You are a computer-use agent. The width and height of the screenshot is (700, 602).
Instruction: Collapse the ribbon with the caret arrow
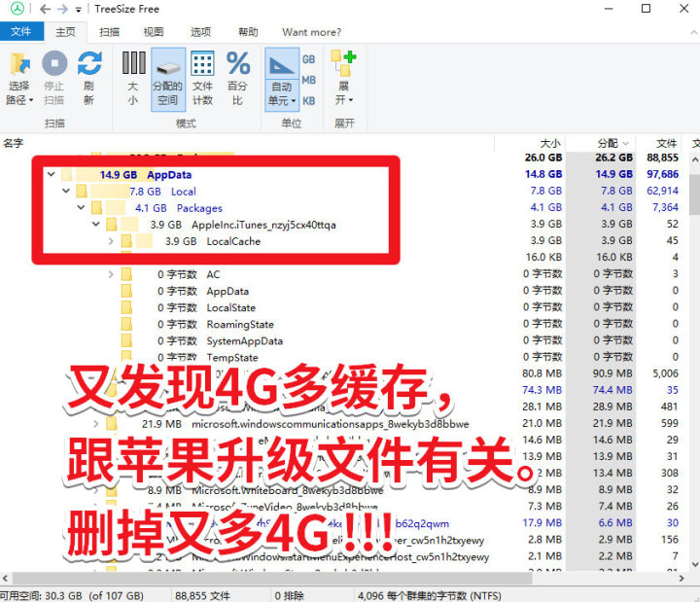693,32
